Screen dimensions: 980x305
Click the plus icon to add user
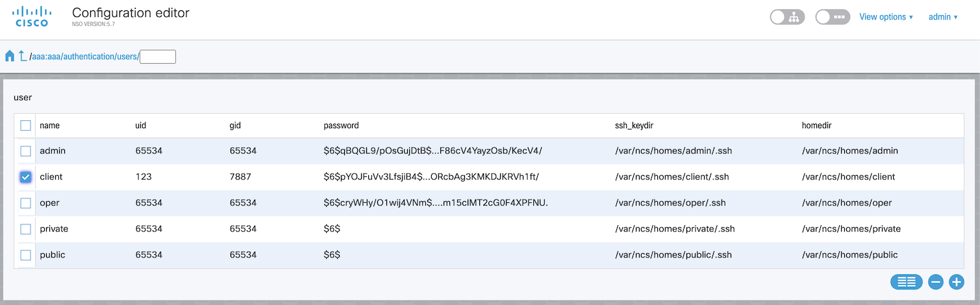(956, 282)
